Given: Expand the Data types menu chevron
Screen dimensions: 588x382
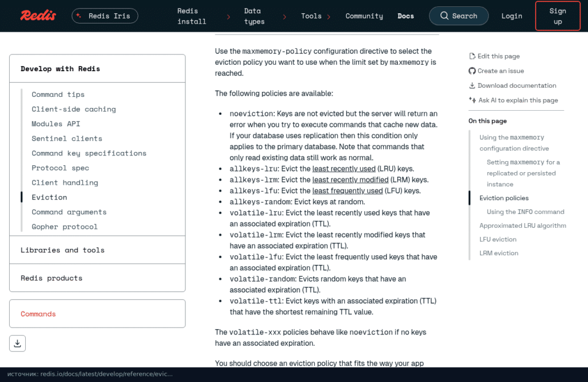Looking at the screenshot, I should [285, 17].
